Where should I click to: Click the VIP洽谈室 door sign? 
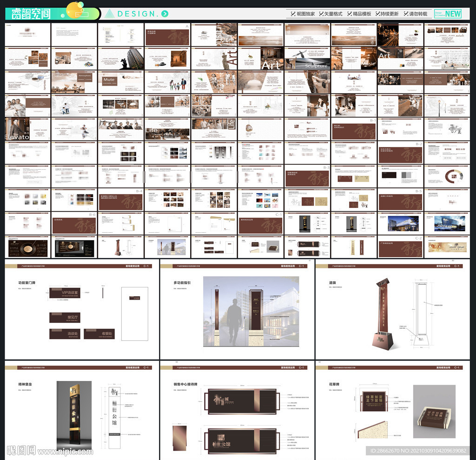(x=71, y=293)
